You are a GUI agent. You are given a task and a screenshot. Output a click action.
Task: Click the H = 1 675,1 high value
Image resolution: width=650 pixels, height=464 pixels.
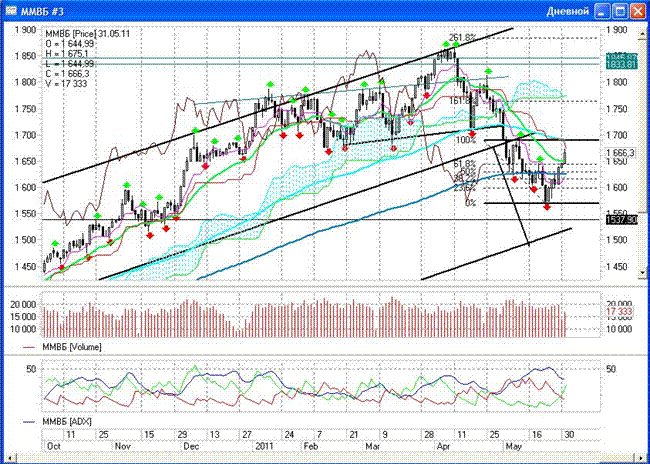tap(67, 54)
